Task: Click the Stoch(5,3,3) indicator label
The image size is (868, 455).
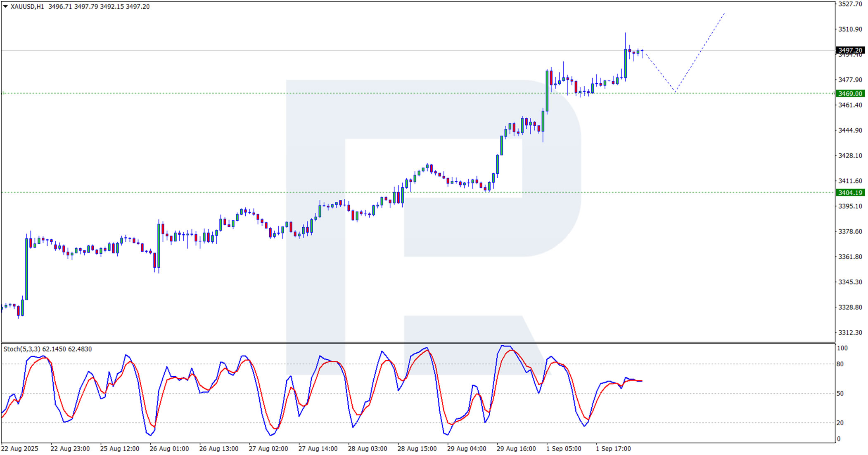Action: (21, 349)
